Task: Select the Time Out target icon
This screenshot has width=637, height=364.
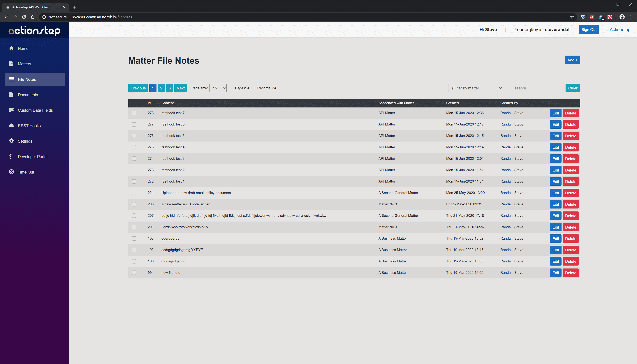Action: [11, 172]
